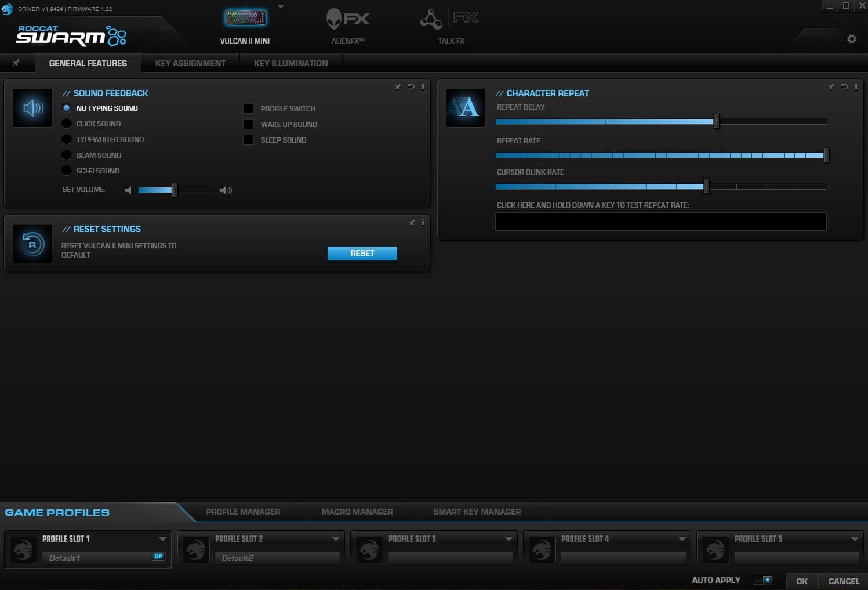Show info for Sound Feedback panel
The image size is (868, 590).
423,87
